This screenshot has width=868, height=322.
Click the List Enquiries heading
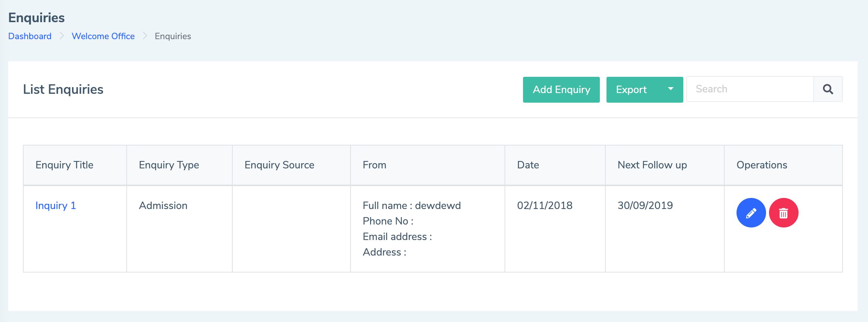[63, 89]
